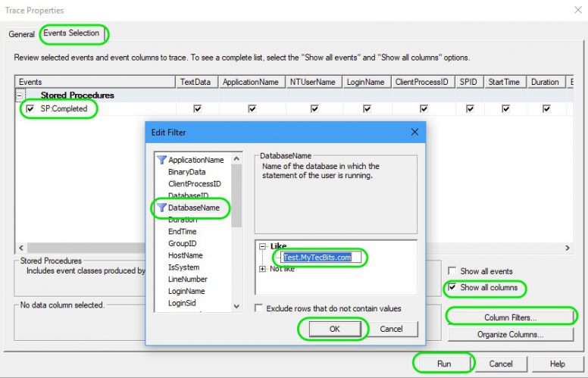Select BinaryData in filter list
The height and width of the screenshot is (378, 588).
[x=186, y=172]
